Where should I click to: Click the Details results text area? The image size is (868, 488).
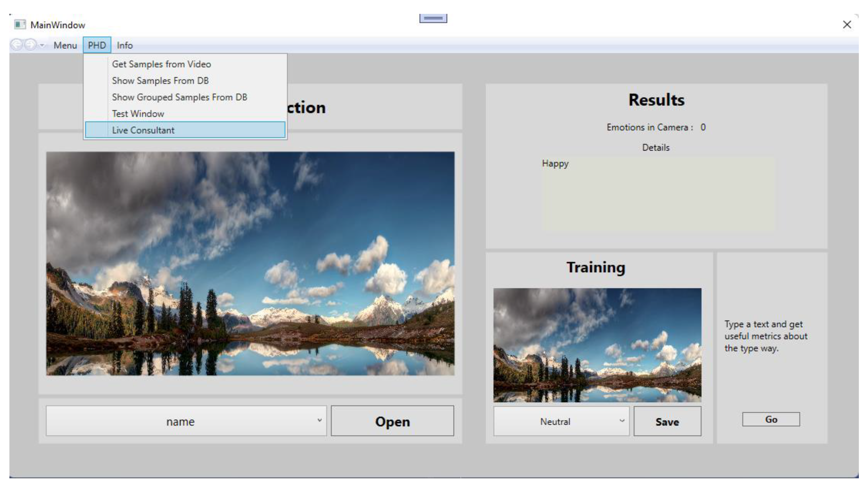tap(658, 194)
